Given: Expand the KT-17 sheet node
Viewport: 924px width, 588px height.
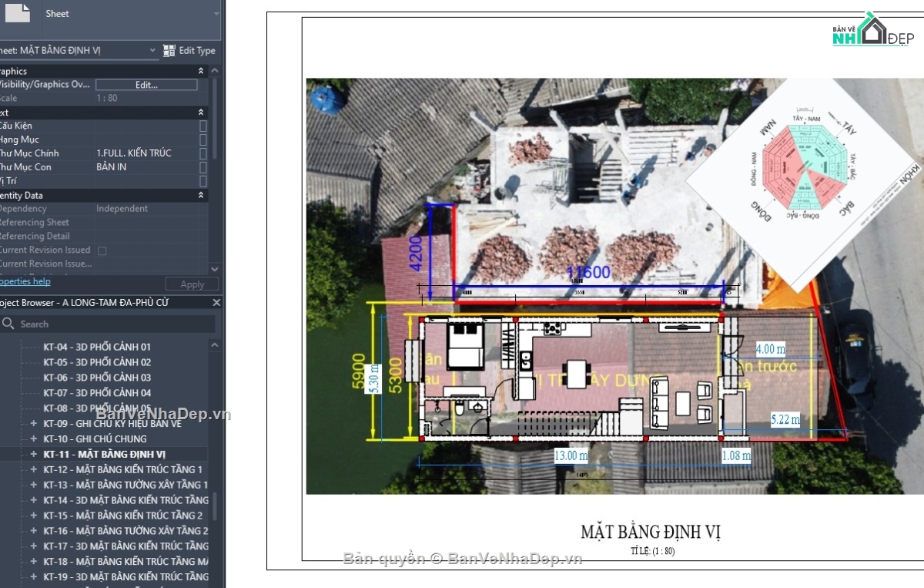Looking at the screenshot, I should click(33, 546).
